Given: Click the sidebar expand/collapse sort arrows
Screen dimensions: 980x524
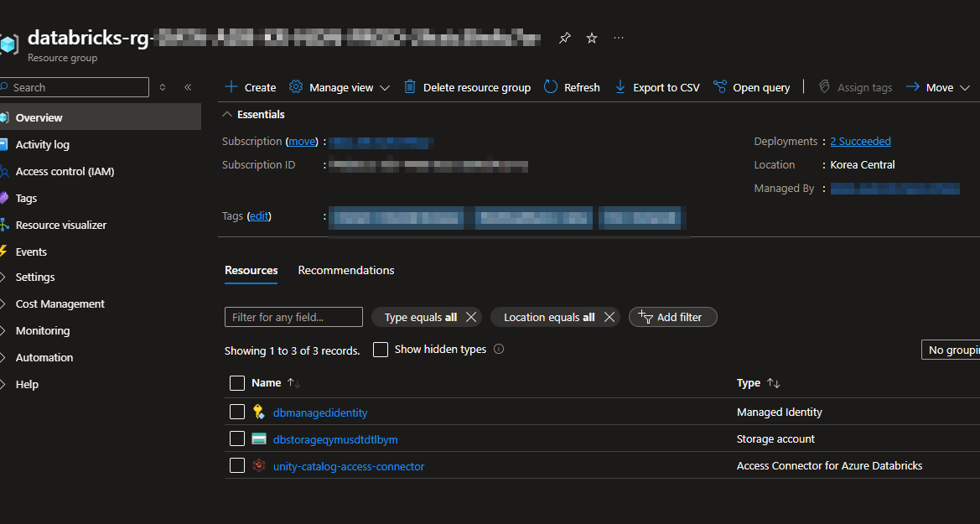Looking at the screenshot, I should pos(163,87).
